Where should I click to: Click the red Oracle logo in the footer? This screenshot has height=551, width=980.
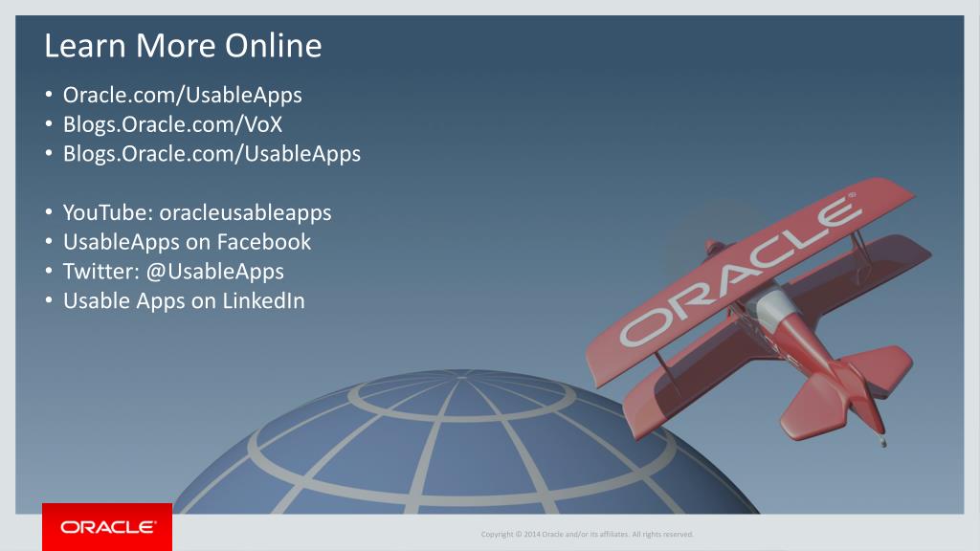(107, 527)
